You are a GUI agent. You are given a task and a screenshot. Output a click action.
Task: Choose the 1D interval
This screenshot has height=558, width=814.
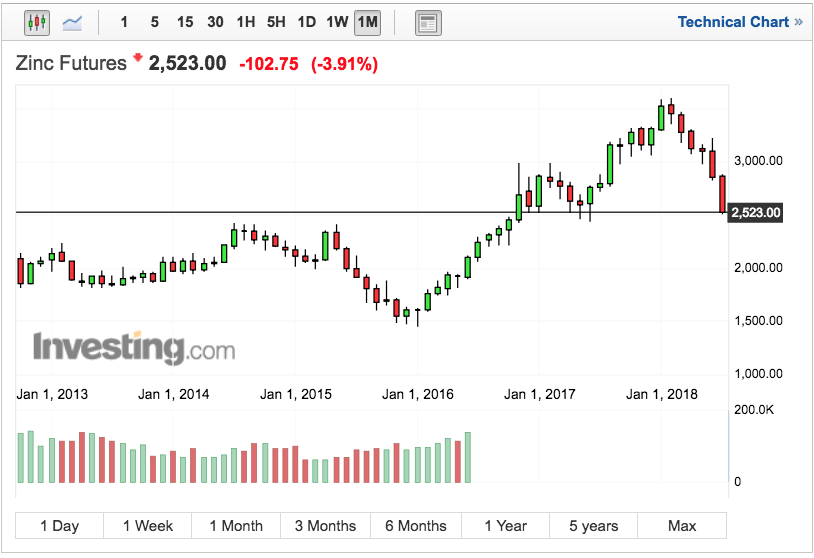[x=306, y=22]
